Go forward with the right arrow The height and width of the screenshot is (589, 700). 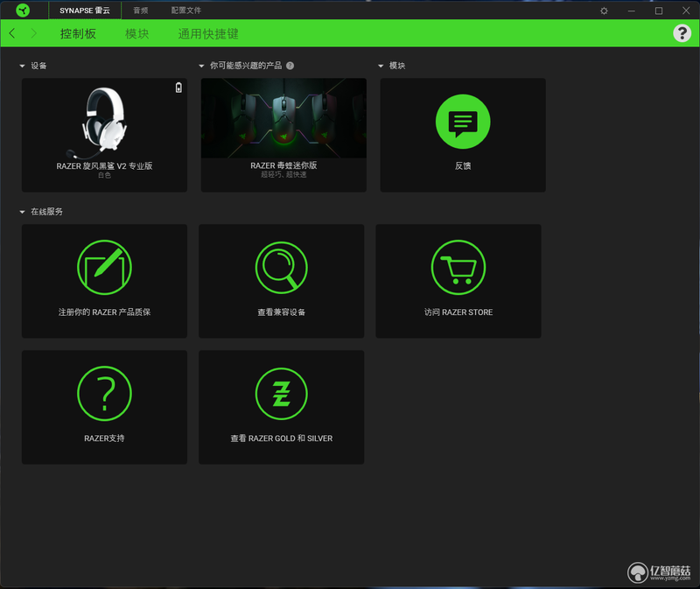[x=33, y=33]
